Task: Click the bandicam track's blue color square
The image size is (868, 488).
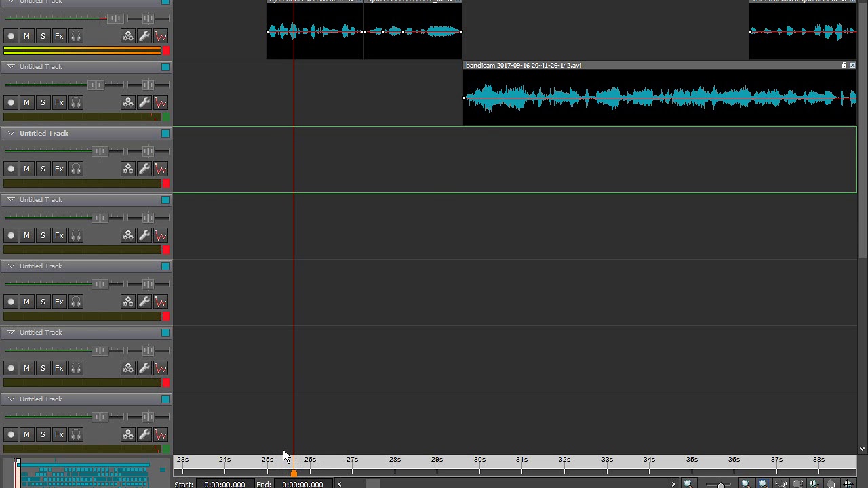Action: click(165, 66)
